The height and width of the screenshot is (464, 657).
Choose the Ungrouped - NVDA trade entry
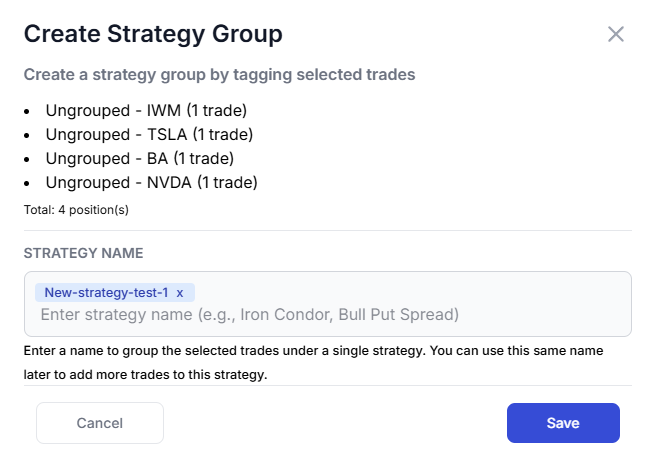(x=151, y=182)
